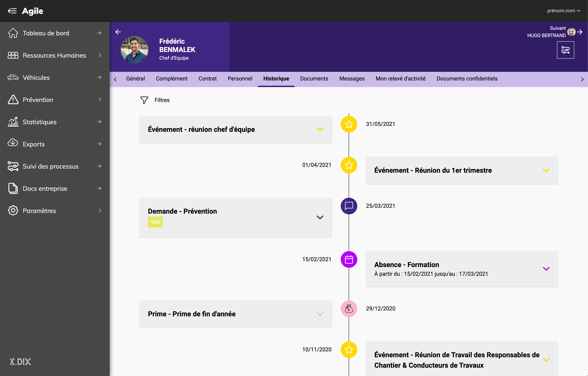
Task: Expand Prime - Prime de fin d'année chevron
Action: (x=320, y=314)
